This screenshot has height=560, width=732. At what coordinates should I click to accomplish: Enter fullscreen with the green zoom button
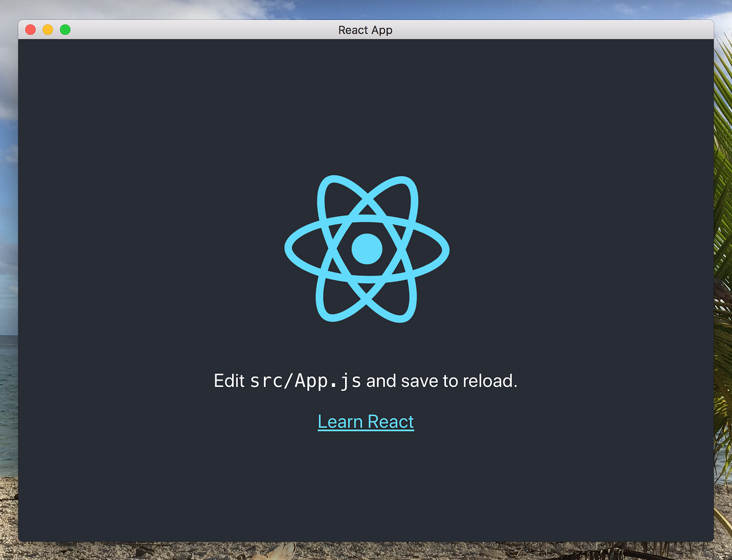[65, 30]
